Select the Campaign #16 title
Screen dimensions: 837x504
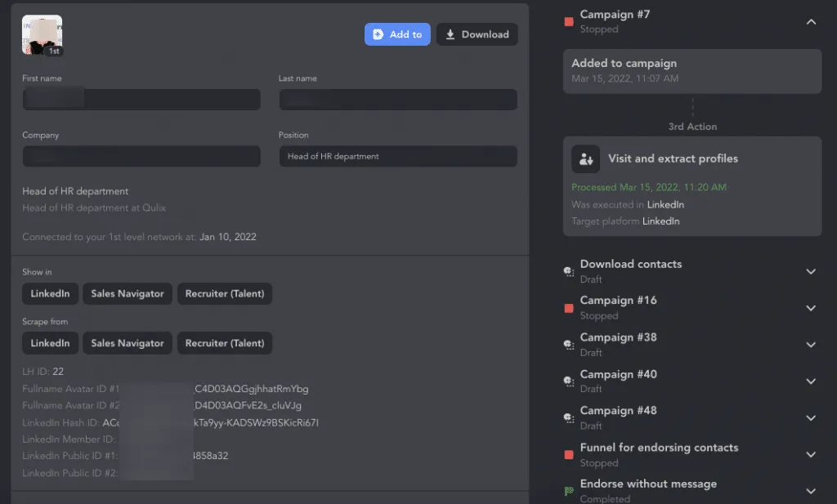(x=618, y=301)
